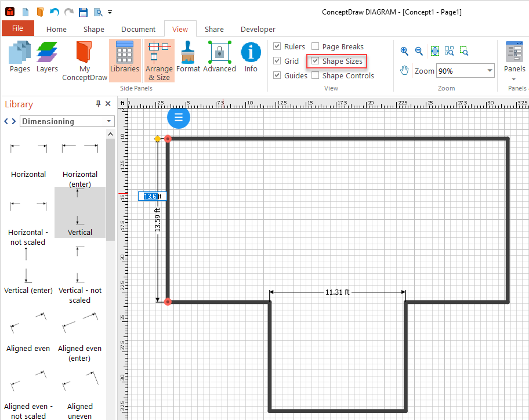The height and width of the screenshot is (420, 529).
Task: Click the 13.59 ft vertical dimension label
Action: (158, 220)
